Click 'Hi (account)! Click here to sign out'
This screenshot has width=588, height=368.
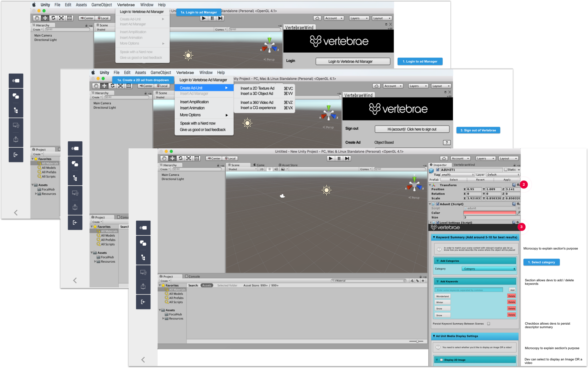[412, 129]
